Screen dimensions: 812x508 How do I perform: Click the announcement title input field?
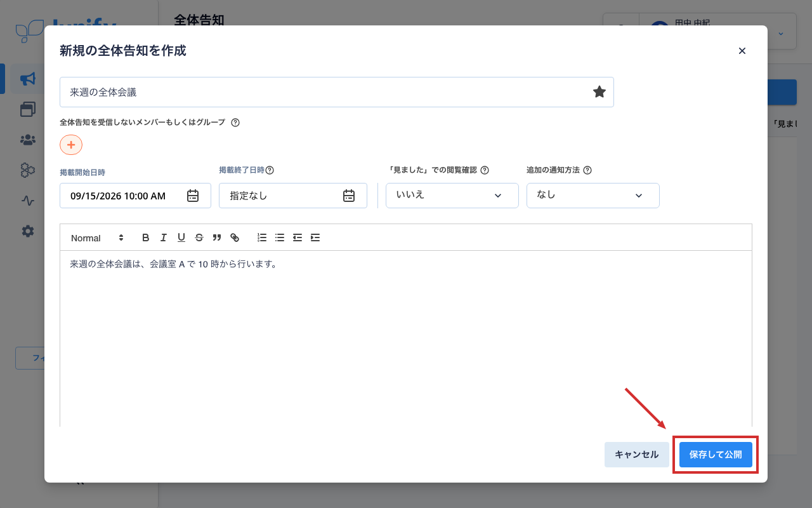[x=337, y=92]
